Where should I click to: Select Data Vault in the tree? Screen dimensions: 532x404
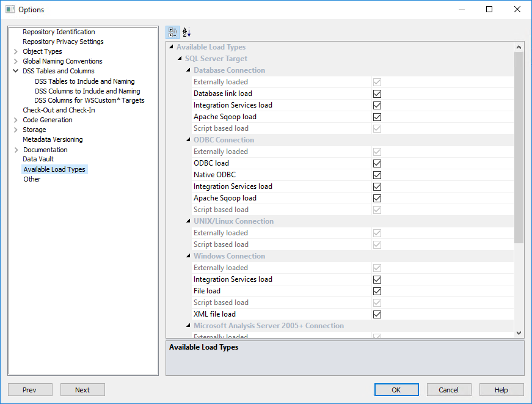pyautogui.click(x=38, y=159)
